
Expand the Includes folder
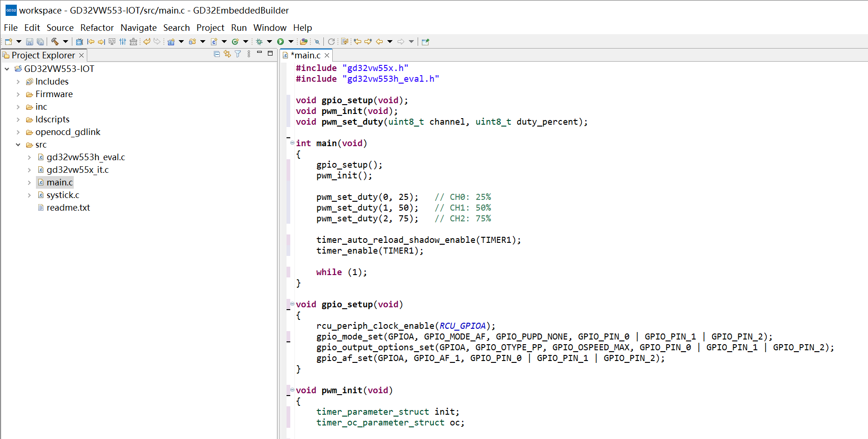click(x=18, y=81)
